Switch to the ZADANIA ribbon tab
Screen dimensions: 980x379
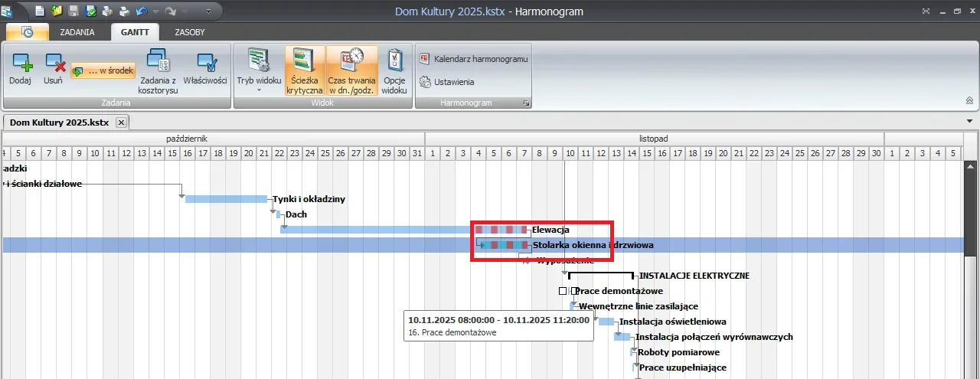tap(77, 32)
